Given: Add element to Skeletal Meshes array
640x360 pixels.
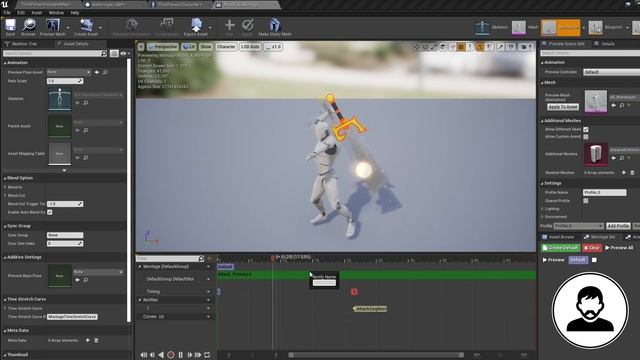Looking at the screenshot, I should (624, 173).
